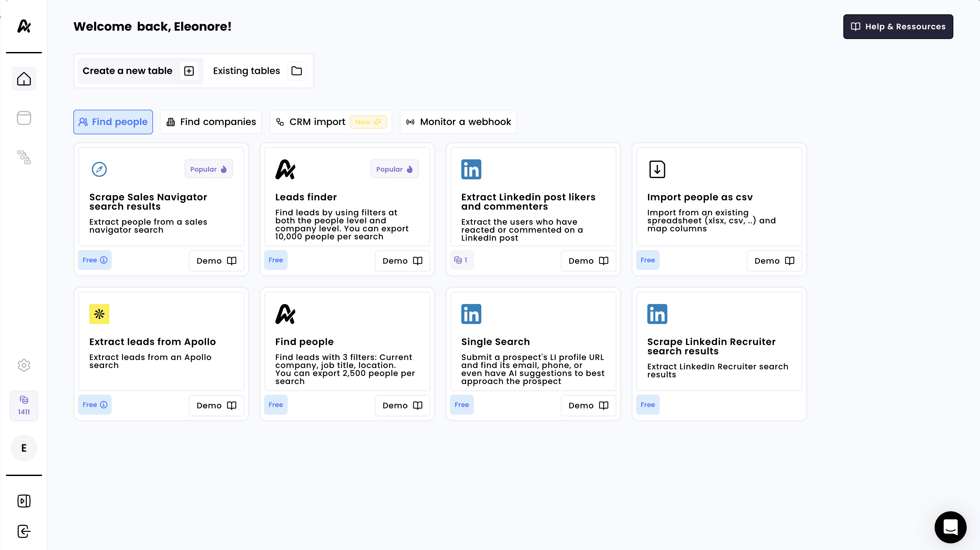The width and height of the screenshot is (980, 550).
Task: Open Demo for Leads finder card
Action: (402, 261)
